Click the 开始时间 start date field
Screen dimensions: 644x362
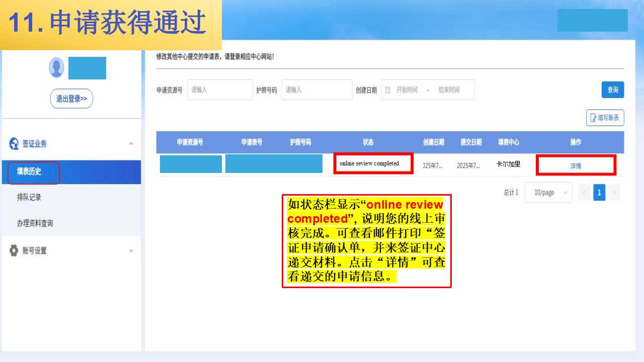click(x=407, y=90)
